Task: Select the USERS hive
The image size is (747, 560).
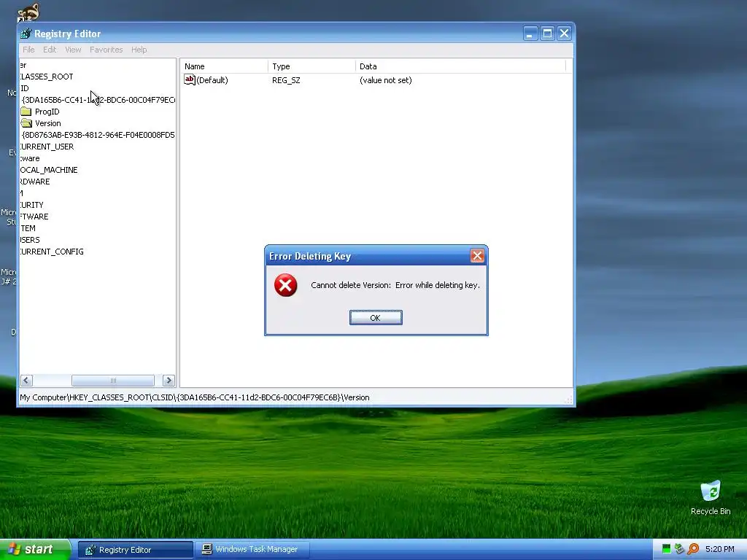Action: (30, 240)
